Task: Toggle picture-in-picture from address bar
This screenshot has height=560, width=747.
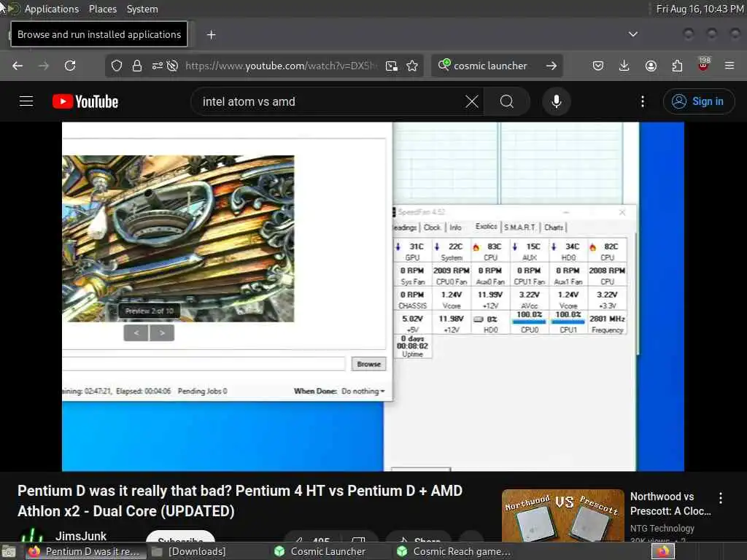Action: [392, 66]
